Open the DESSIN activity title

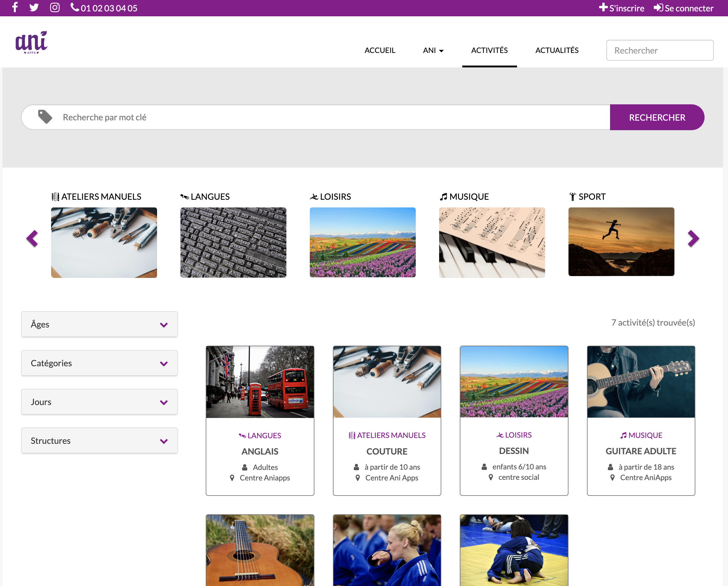514,451
